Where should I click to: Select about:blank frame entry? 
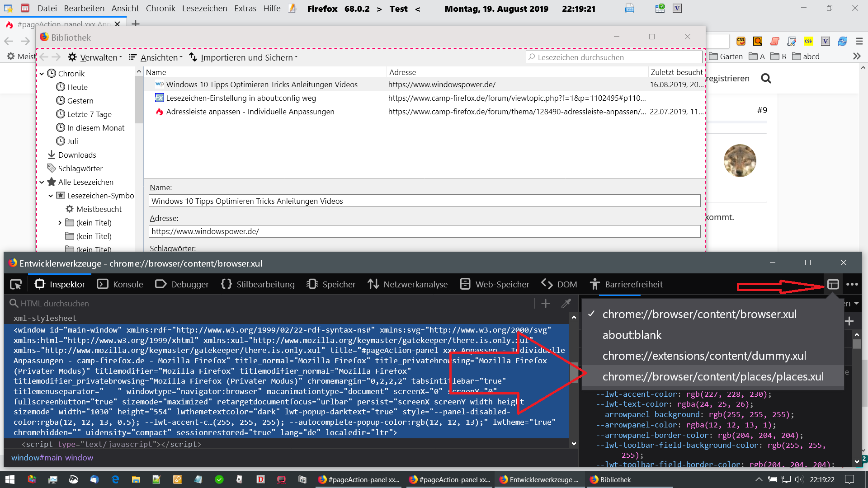[632, 335]
